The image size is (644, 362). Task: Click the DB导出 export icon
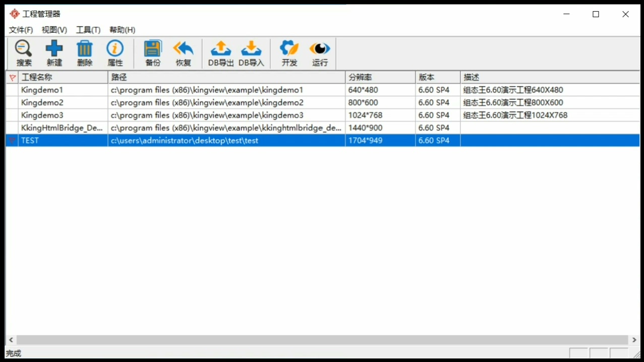coord(221,53)
